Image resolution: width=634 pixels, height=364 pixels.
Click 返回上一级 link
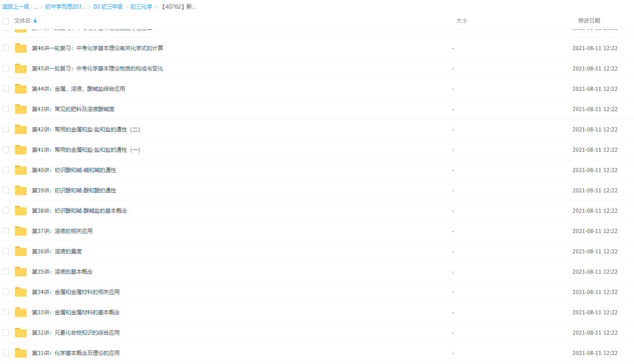pyautogui.click(x=16, y=7)
